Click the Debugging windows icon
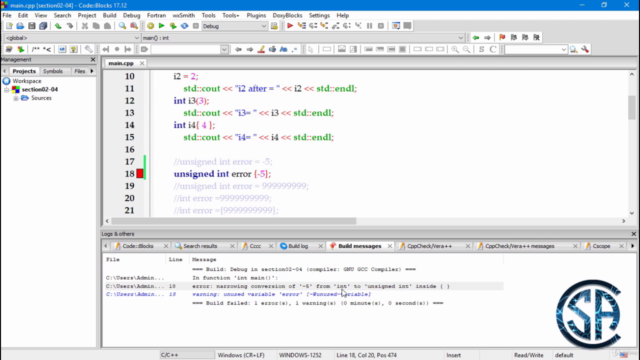 [396, 26]
